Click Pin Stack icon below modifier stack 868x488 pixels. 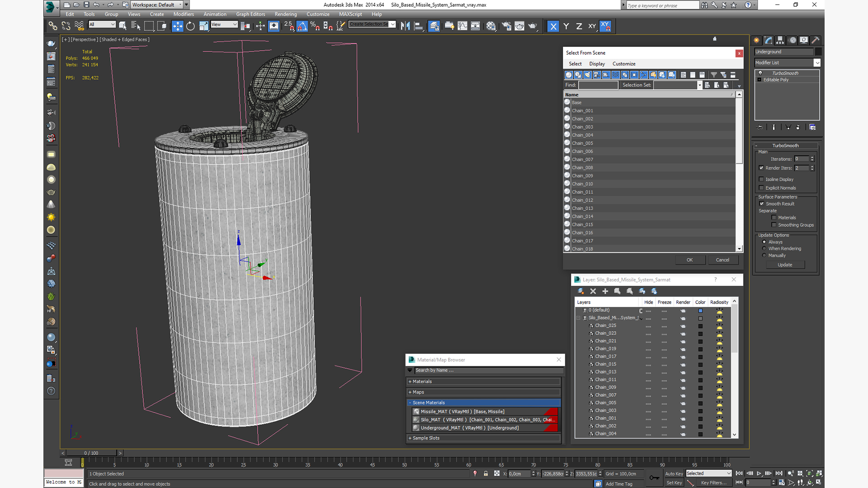click(760, 127)
